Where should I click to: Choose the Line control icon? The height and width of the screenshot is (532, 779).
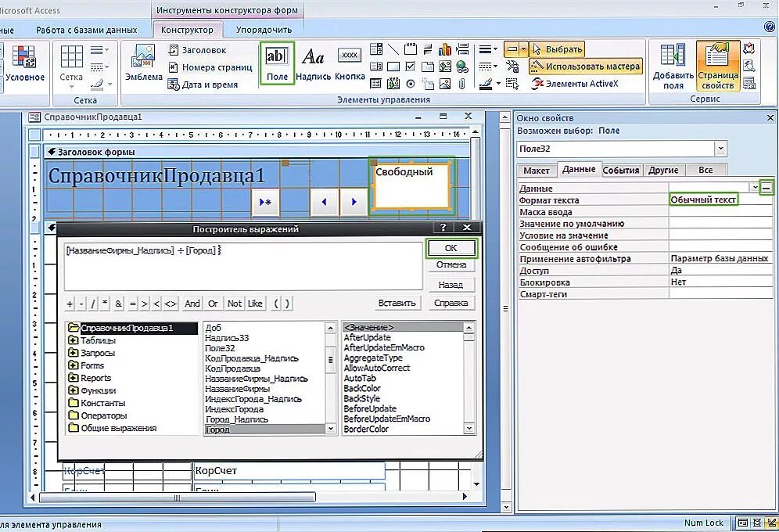393,49
